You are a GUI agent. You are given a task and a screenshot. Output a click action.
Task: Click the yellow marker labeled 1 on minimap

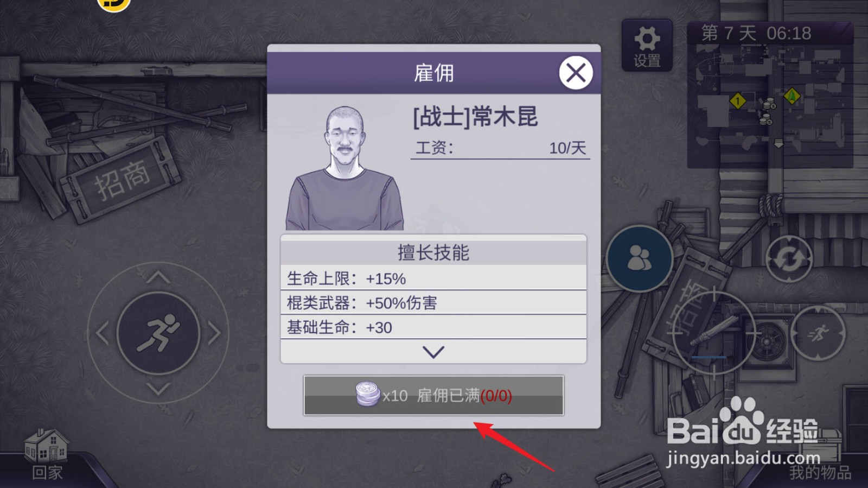738,101
